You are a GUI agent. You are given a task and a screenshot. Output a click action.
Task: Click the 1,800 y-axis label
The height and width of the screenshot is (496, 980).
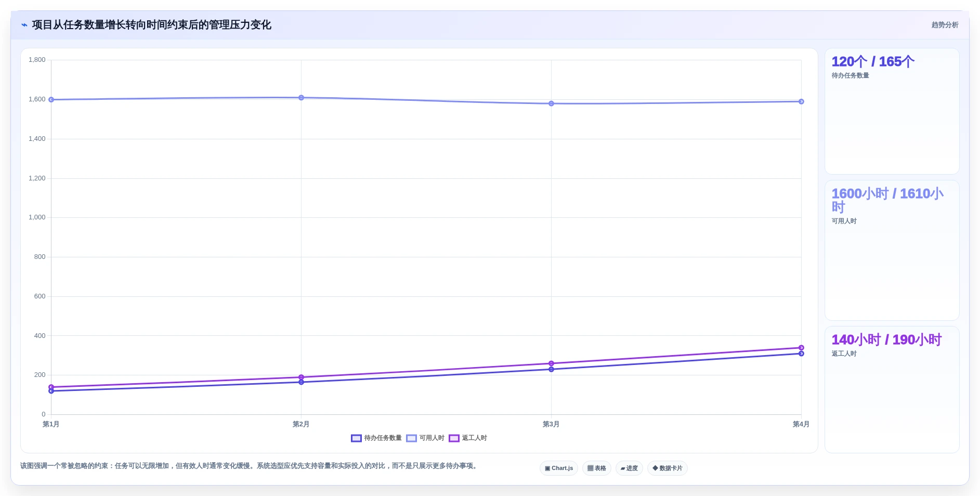point(37,60)
